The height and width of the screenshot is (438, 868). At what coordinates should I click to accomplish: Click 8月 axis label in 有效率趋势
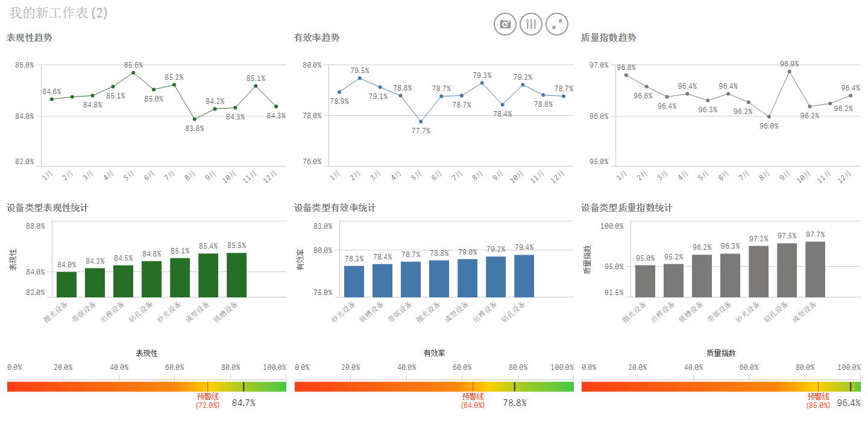478,176
